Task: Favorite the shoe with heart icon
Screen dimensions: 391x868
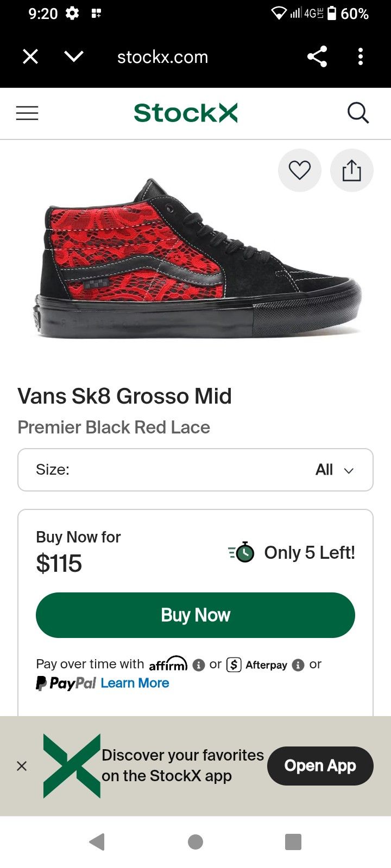Action: pyautogui.click(x=299, y=170)
